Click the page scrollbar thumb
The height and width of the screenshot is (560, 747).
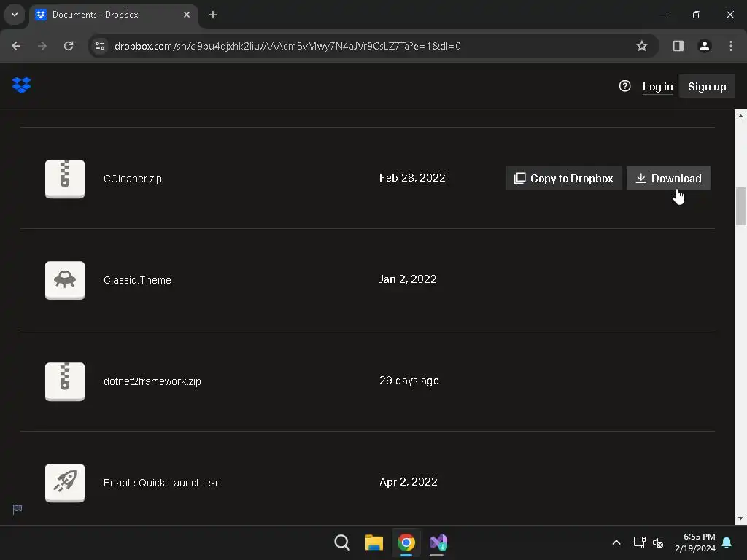point(740,206)
